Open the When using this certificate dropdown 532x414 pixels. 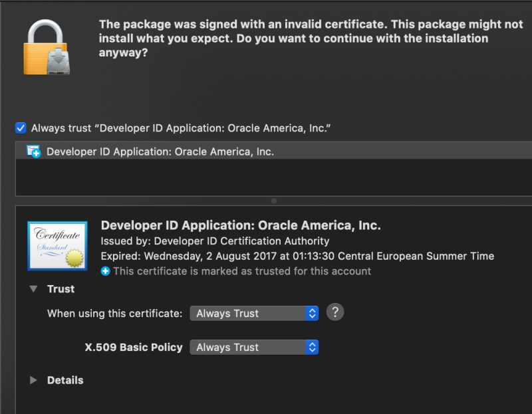pos(253,312)
